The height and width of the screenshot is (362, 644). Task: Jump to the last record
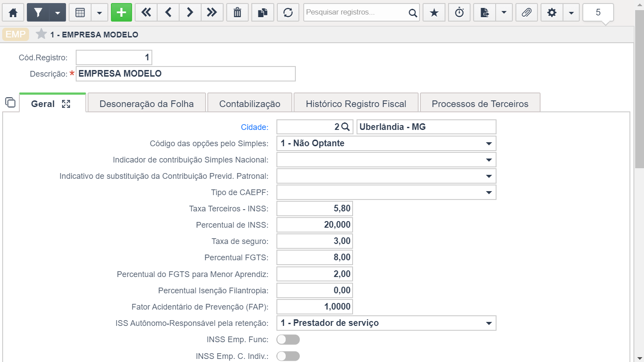coord(212,13)
